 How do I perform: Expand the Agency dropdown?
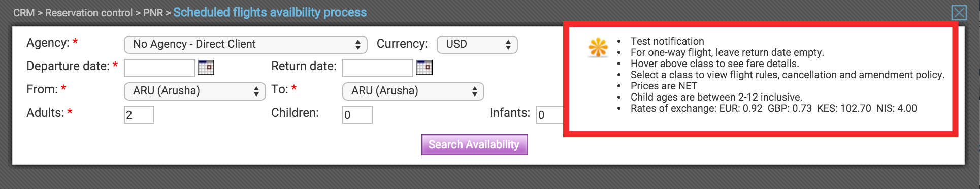[x=245, y=45]
